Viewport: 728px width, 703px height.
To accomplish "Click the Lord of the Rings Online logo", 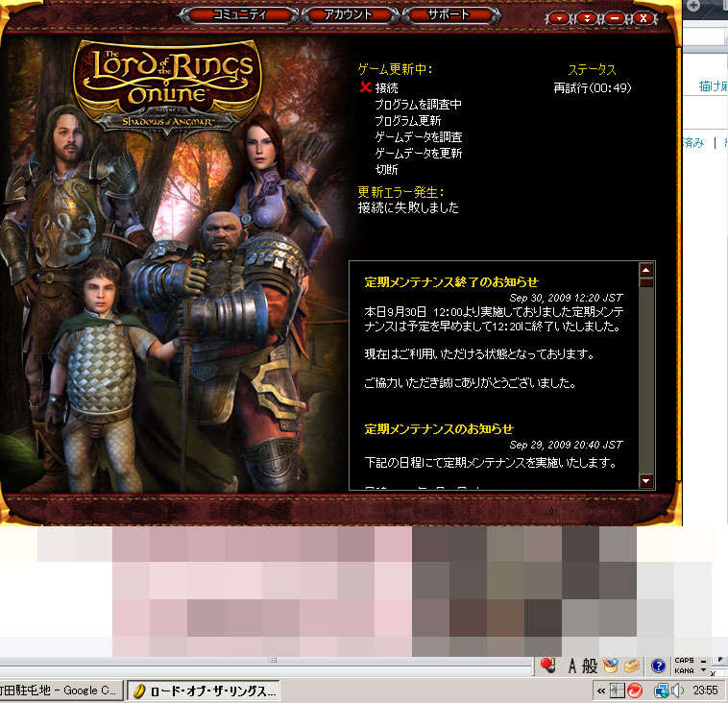I will (167, 88).
